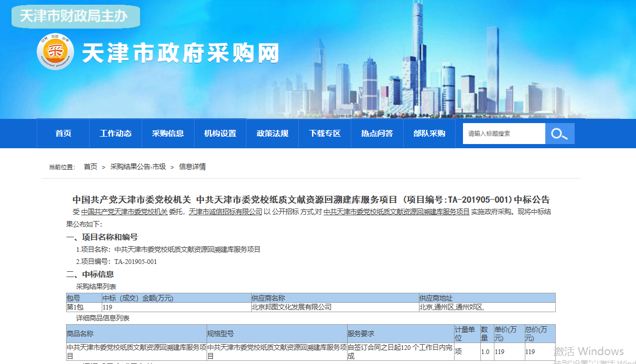Select 政策法规 in the nav bar
Image resolution: width=636 pixels, height=364 pixels.
(273, 134)
